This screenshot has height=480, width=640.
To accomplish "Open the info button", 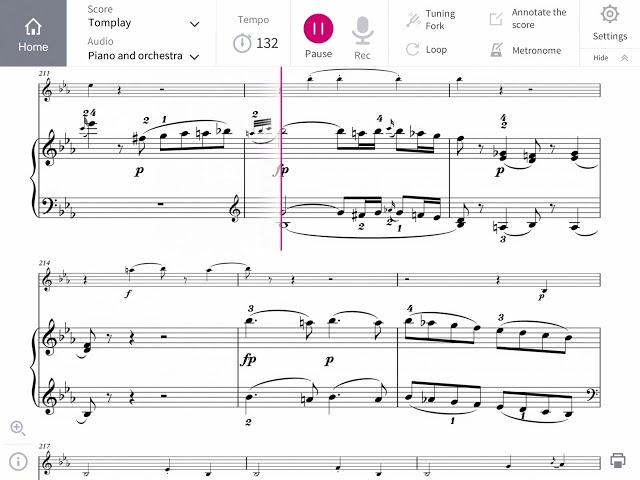I will 18,462.
